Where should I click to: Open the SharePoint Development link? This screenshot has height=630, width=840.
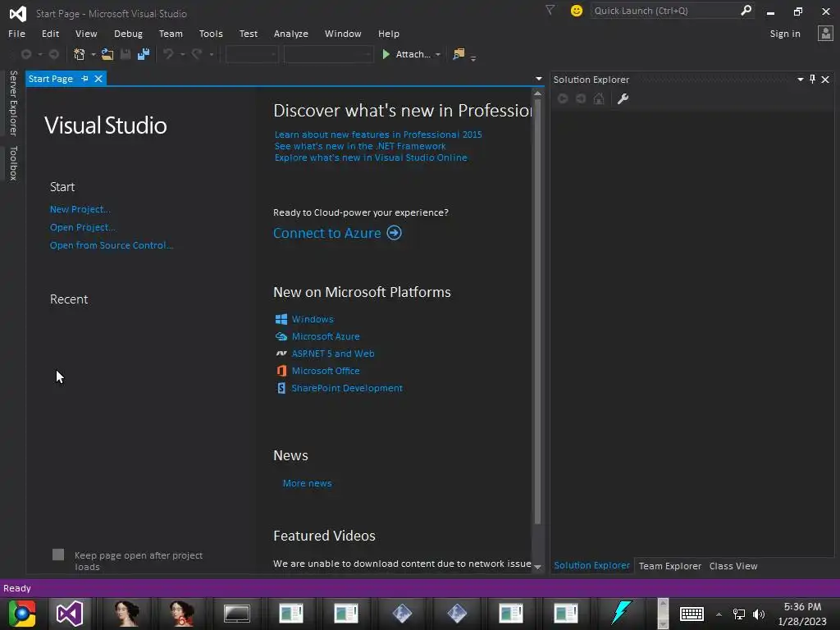coord(347,388)
